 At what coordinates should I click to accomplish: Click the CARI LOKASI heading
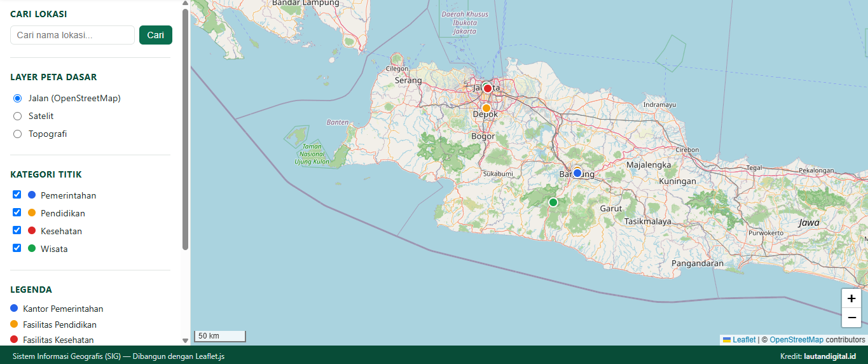(x=39, y=14)
